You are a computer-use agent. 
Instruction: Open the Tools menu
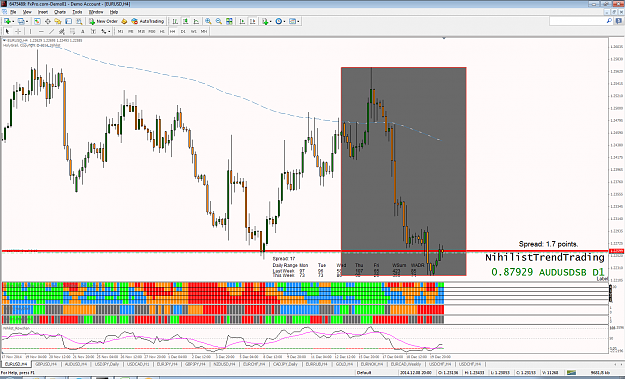point(77,12)
